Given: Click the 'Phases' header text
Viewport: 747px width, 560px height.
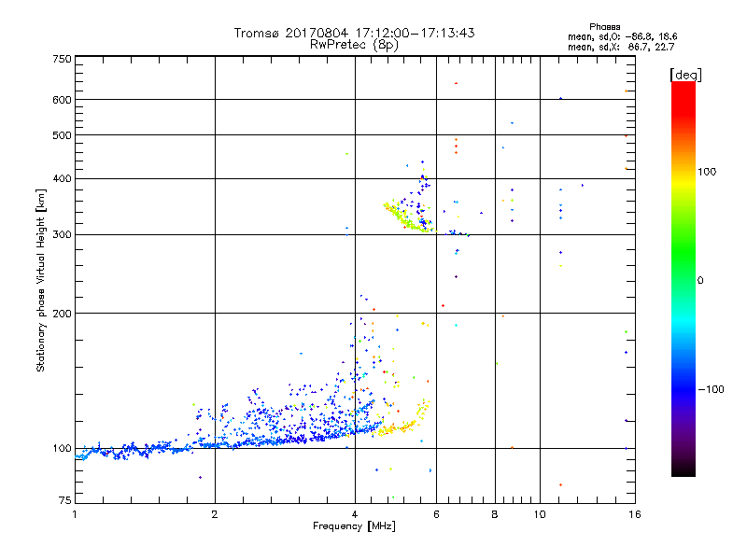Looking at the screenshot, I should (604, 27).
